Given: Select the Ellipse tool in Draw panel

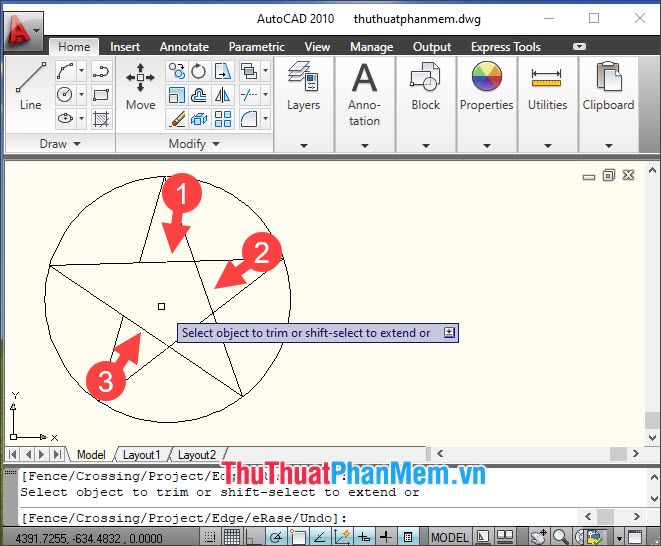Looking at the screenshot, I should [x=65, y=118].
